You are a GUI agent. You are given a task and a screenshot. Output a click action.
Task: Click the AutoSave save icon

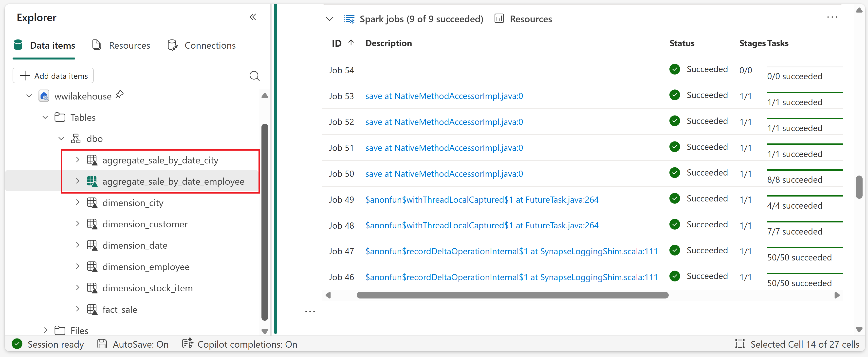click(x=102, y=344)
